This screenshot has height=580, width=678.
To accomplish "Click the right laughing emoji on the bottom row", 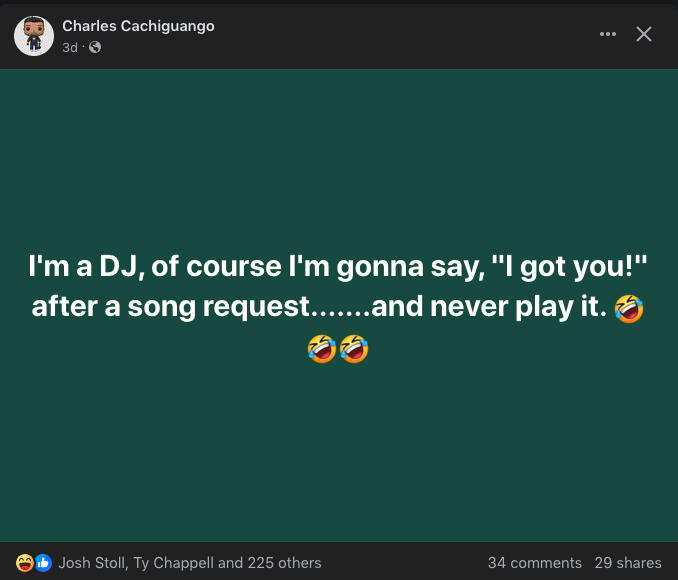I will [354, 349].
